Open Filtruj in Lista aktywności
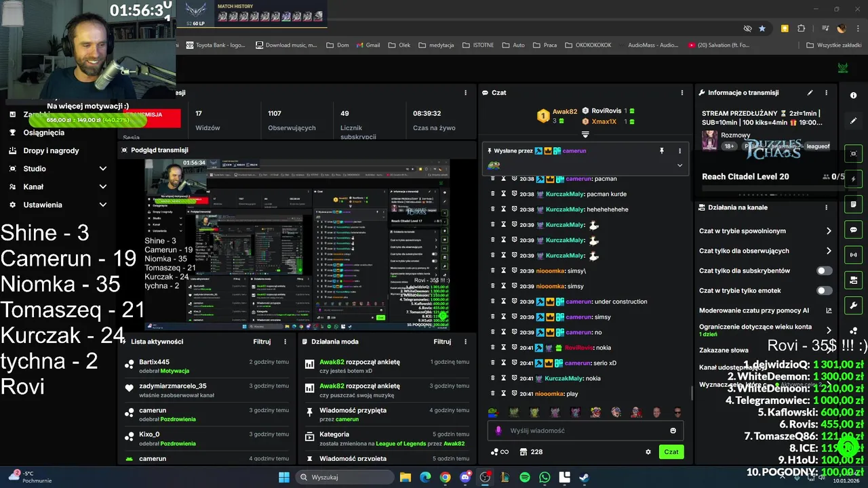868x488 pixels. [x=262, y=342]
